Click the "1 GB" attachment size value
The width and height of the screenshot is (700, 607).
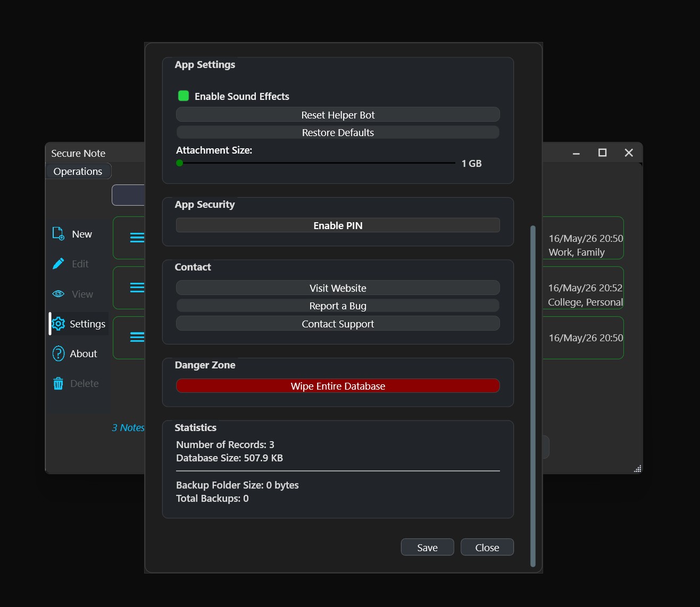[x=471, y=164]
